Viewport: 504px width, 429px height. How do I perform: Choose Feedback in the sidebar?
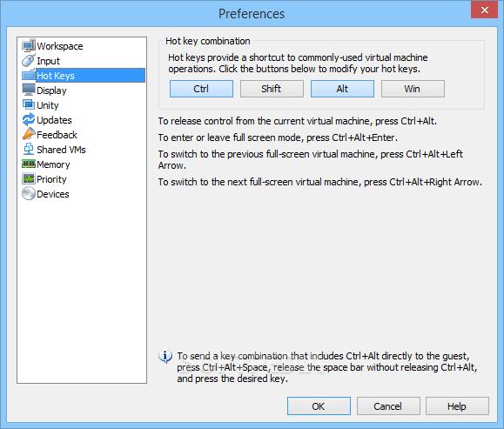point(57,135)
